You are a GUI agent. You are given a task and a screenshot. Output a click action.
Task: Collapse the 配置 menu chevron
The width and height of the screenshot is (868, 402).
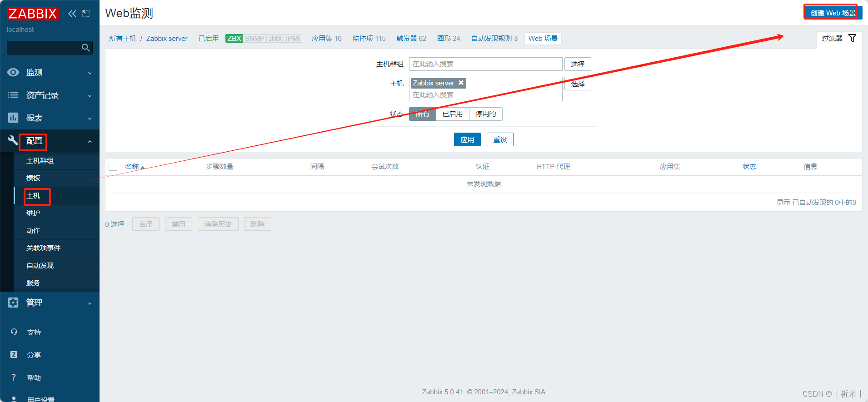click(90, 142)
